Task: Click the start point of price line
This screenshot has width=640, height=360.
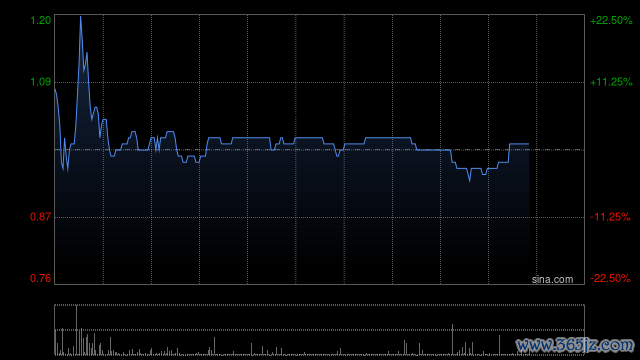Action: point(55,89)
